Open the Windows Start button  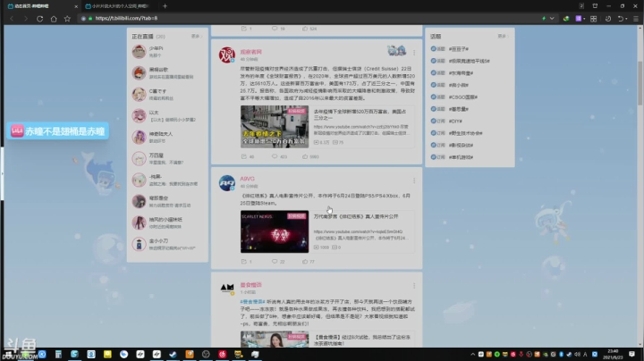coord(8,354)
